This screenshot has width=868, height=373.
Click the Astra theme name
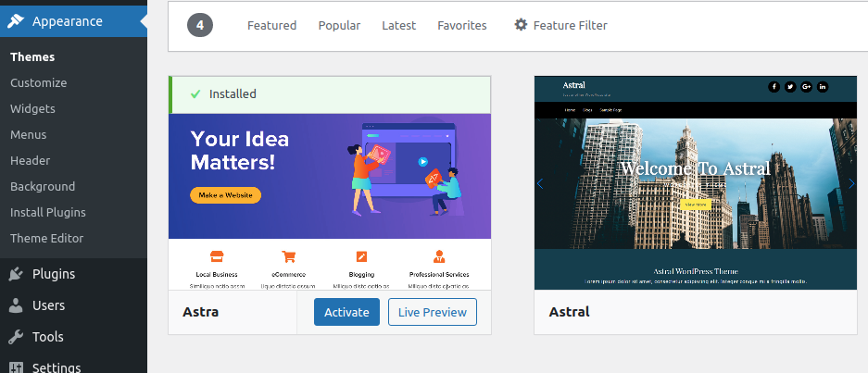coord(200,312)
